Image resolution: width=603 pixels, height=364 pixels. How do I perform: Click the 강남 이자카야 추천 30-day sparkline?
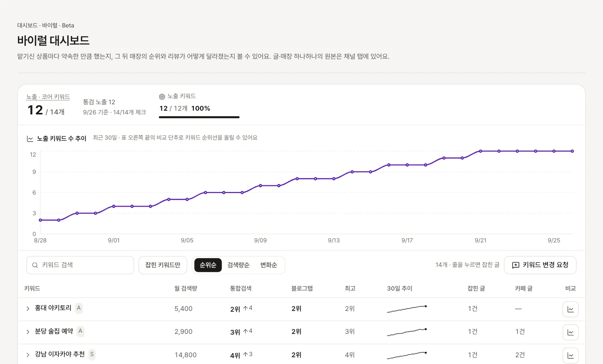tap(407, 355)
